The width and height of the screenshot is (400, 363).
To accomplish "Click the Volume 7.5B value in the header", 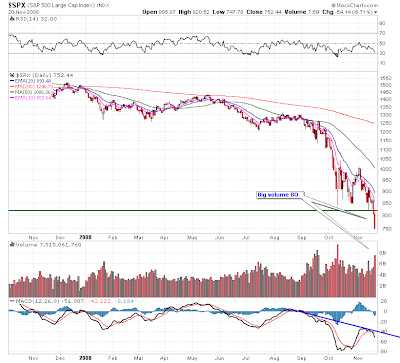I will tap(302, 12).
